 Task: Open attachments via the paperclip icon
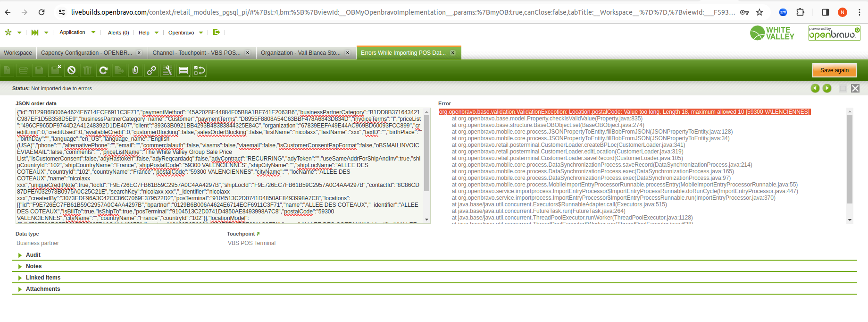pos(135,70)
